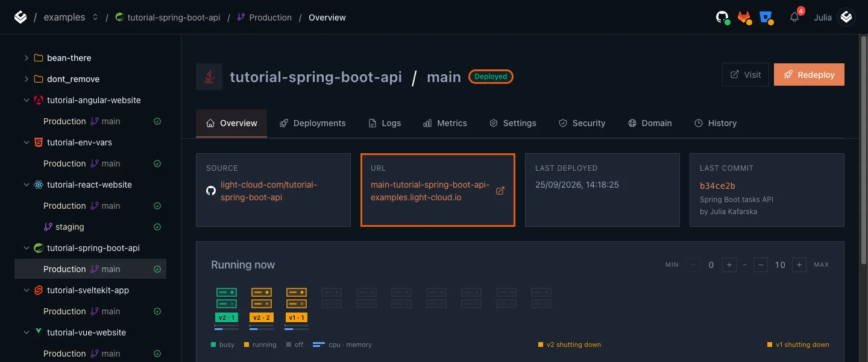The image size is (868, 362).
Task: Open the examples organization switcher
Action: (x=95, y=17)
